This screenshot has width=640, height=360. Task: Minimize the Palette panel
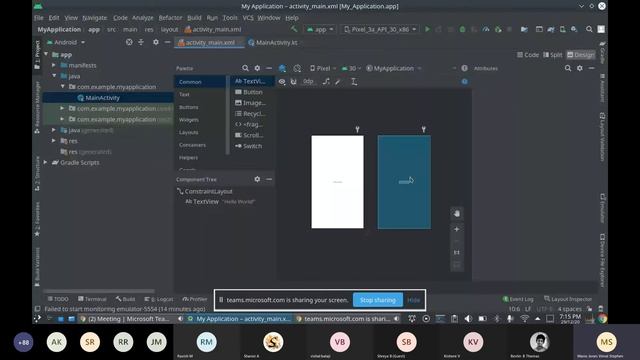269,68
